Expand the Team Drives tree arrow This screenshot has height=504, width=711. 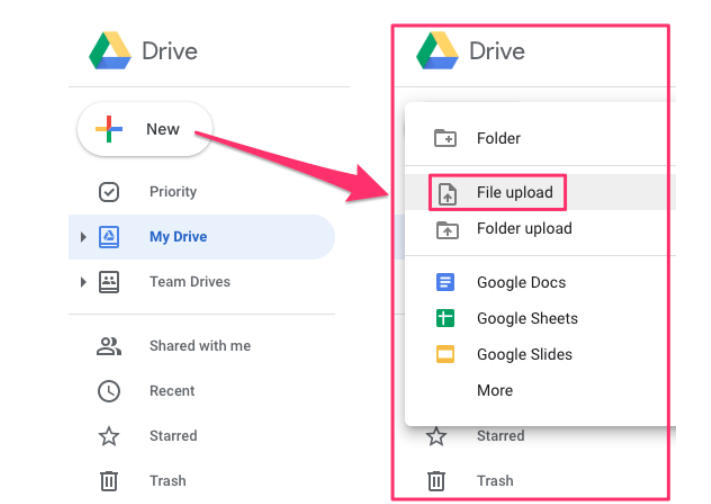point(82,282)
